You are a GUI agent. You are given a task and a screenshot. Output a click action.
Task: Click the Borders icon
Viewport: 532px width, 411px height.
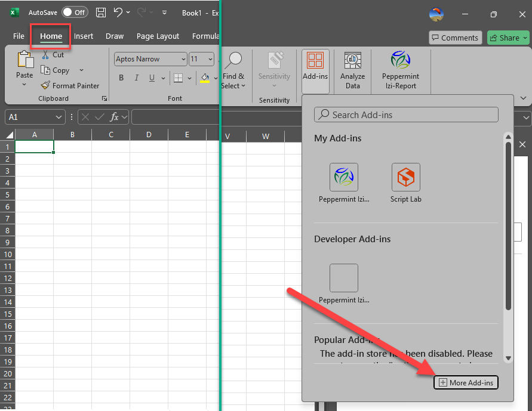pos(178,78)
